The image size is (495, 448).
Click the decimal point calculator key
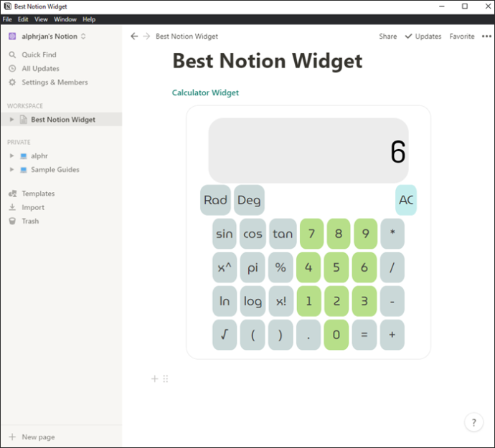(x=308, y=335)
